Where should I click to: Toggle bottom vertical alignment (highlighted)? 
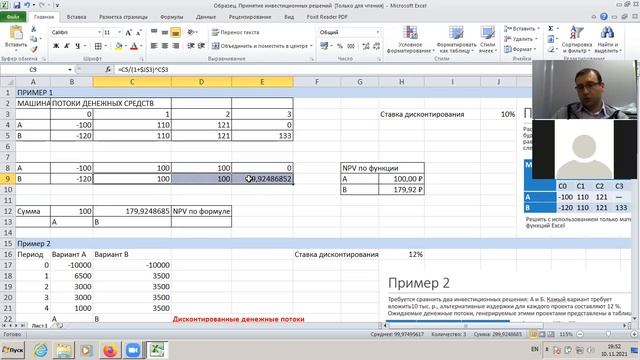click(x=176, y=32)
